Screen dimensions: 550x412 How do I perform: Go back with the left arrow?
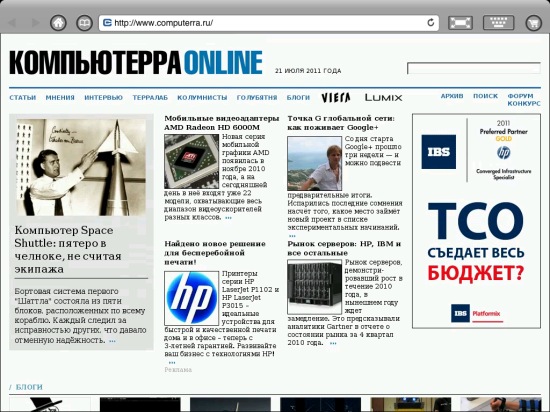click(x=13, y=23)
